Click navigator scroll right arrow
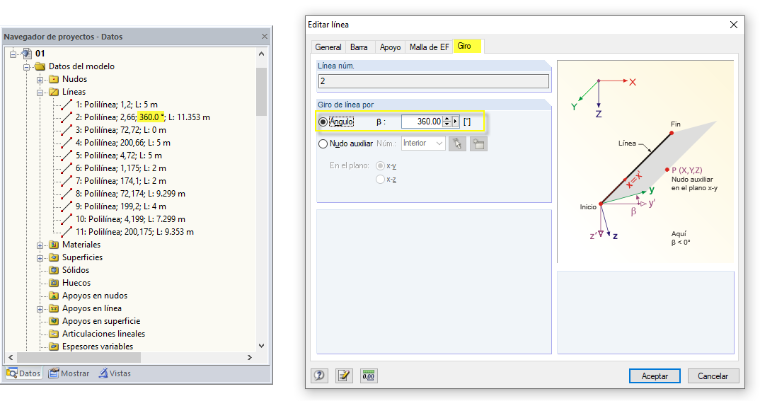 point(250,357)
